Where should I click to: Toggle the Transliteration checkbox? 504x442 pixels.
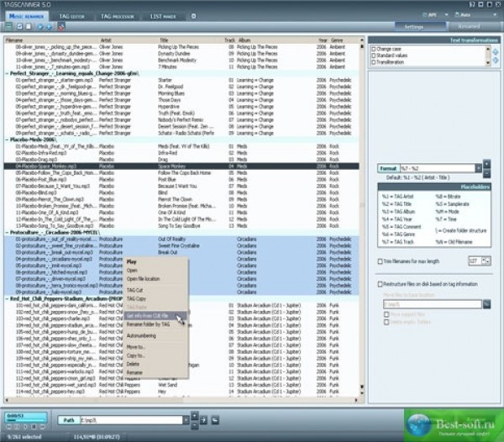click(375, 61)
